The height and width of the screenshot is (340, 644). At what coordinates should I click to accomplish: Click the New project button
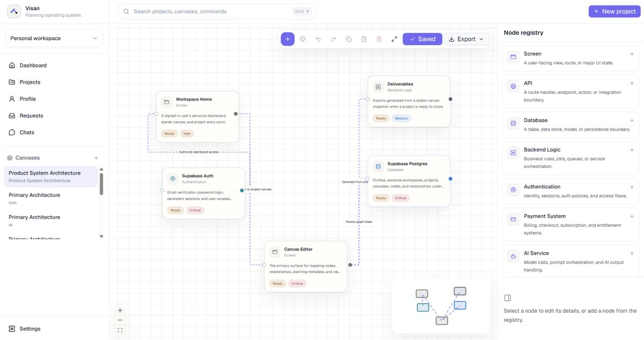click(x=614, y=11)
